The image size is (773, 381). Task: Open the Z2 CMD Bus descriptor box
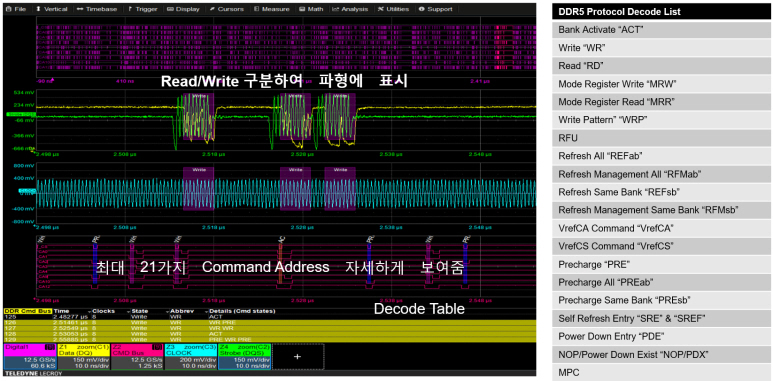pyautogui.click(x=137, y=356)
